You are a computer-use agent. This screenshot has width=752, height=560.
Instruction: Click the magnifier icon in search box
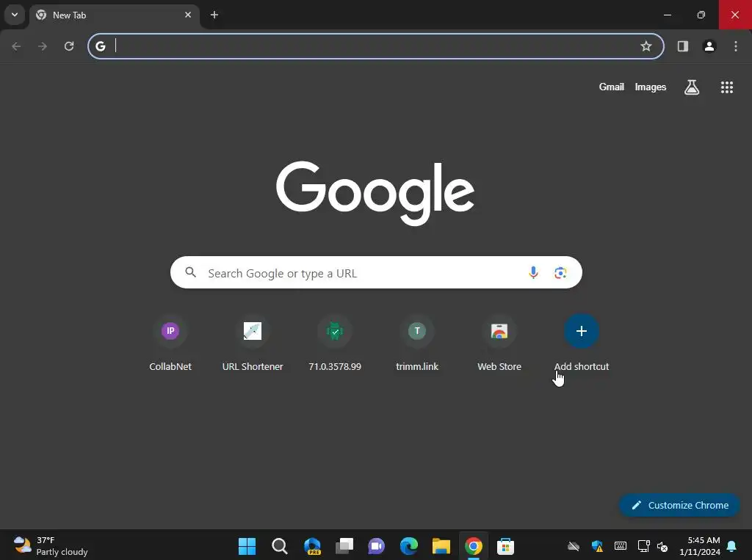[x=191, y=272]
